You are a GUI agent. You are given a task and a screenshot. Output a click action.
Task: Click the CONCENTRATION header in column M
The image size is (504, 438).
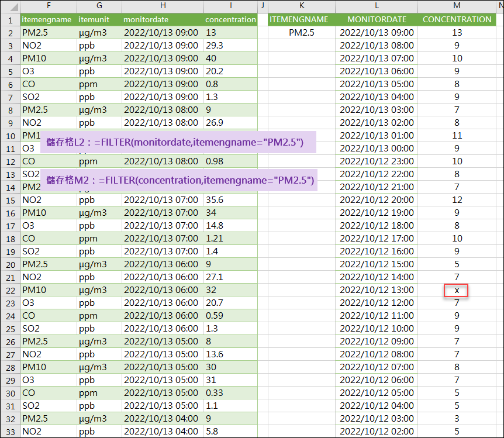(x=457, y=20)
